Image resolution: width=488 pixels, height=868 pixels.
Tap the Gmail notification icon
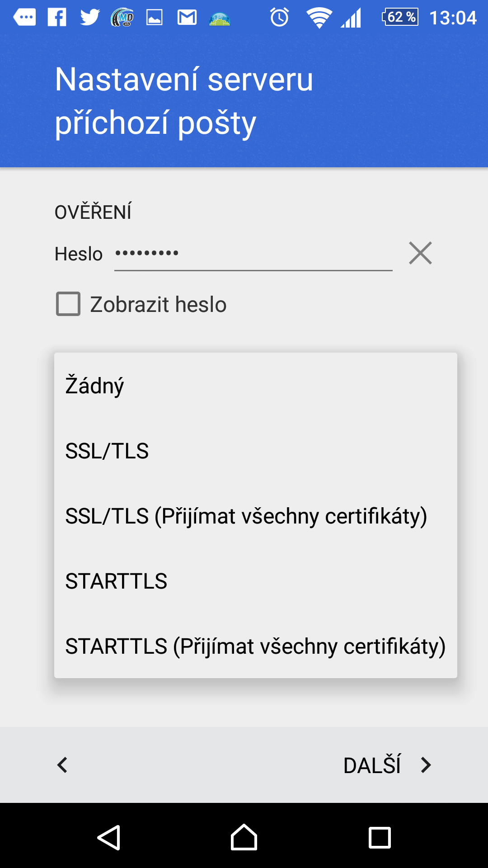coord(187,18)
